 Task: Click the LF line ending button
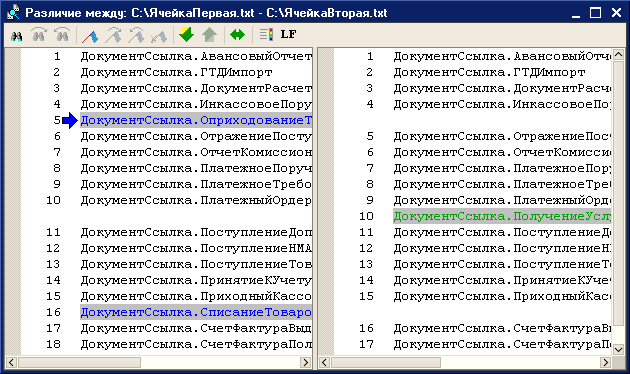pos(288,35)
